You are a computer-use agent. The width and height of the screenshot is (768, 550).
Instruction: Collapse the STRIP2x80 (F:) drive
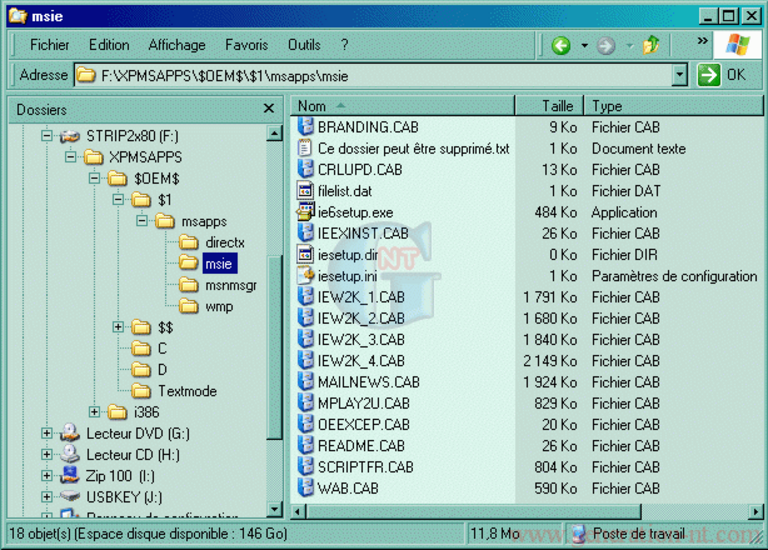point(47,135)
